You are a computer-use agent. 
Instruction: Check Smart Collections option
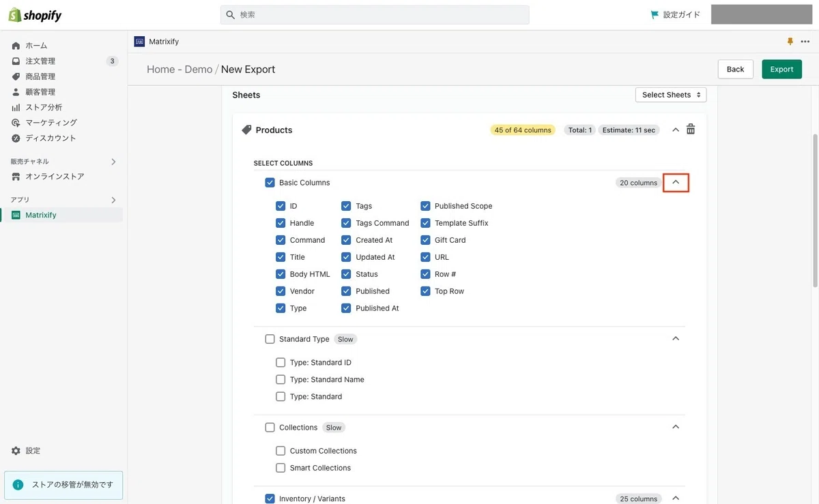[281, 468]
